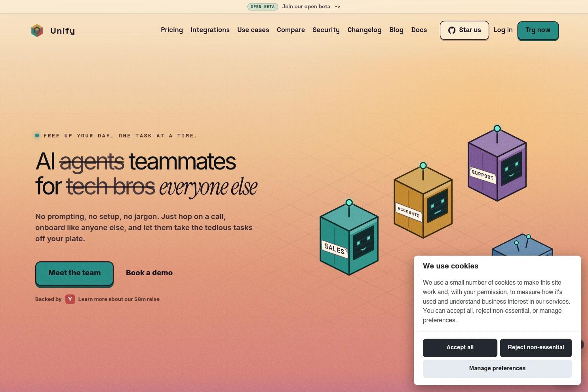Click the Unify brand name text

point(63,31)
